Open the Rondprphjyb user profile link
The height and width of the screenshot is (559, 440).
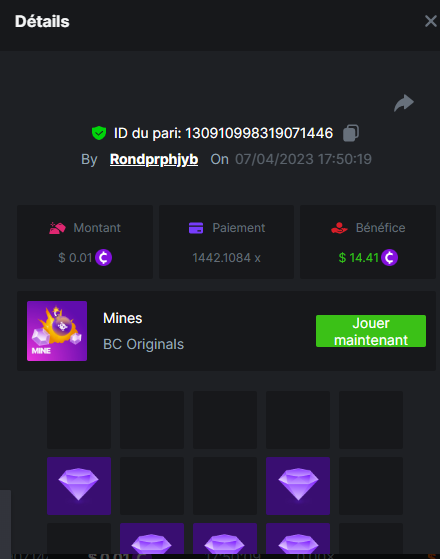[154, 159]
